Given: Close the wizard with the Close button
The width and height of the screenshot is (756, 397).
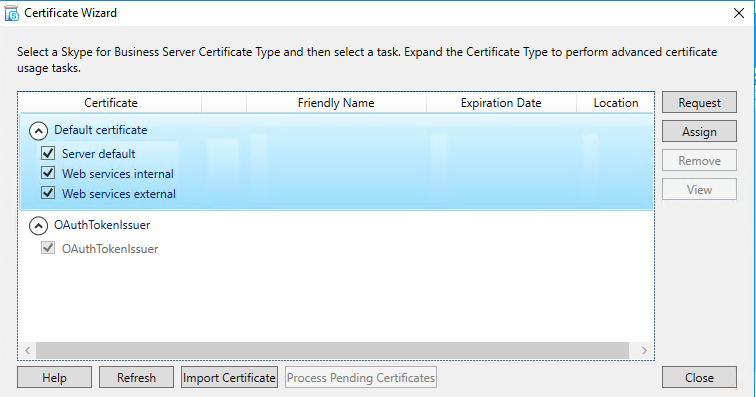Looking at the screenshot, I should [699, 377].
